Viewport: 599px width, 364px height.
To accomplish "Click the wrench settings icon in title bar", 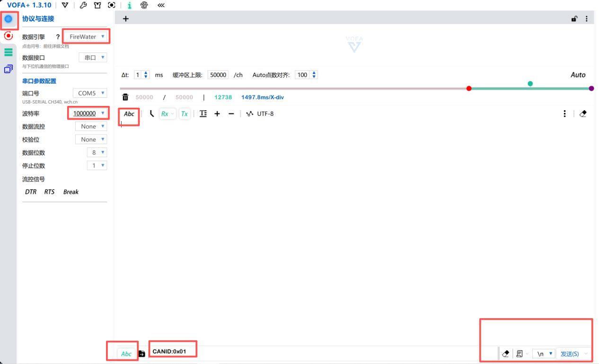I will 83,5.
